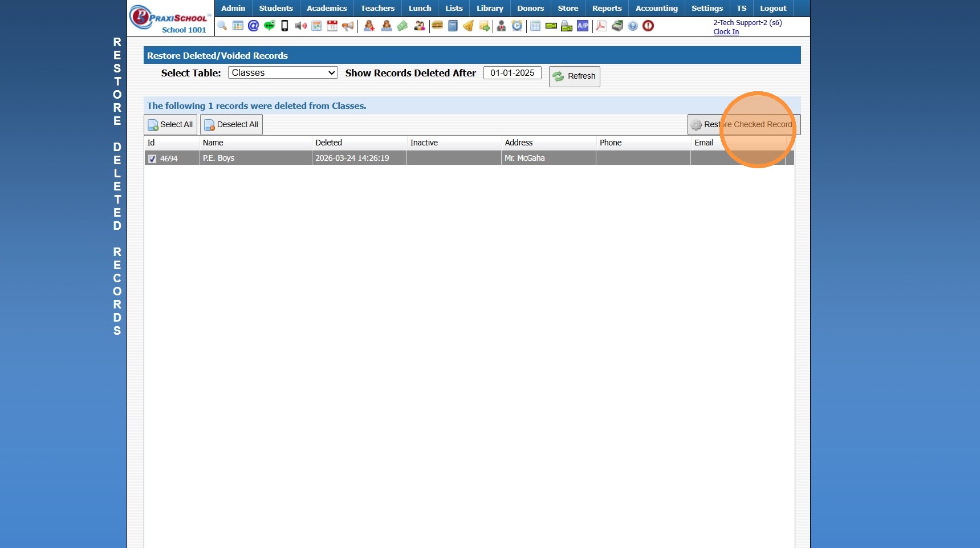Open the Admin menu
The width and height of the screenshot is (980, 548).
pos(233,8)
